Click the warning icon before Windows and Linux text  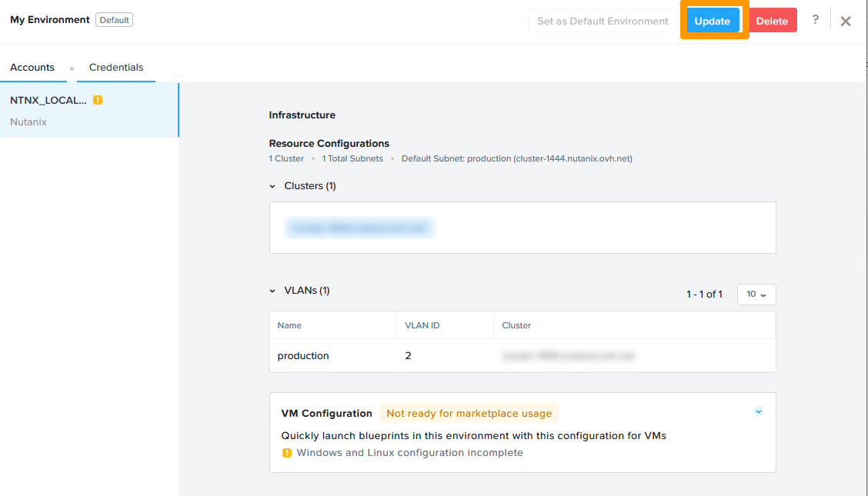click(x=286, y=453)
